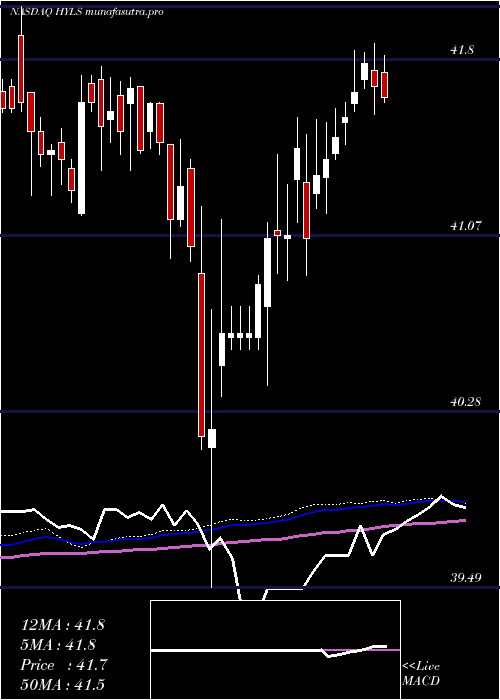
Task: Click the 41.8 price axis label
Action: [462, 50]
